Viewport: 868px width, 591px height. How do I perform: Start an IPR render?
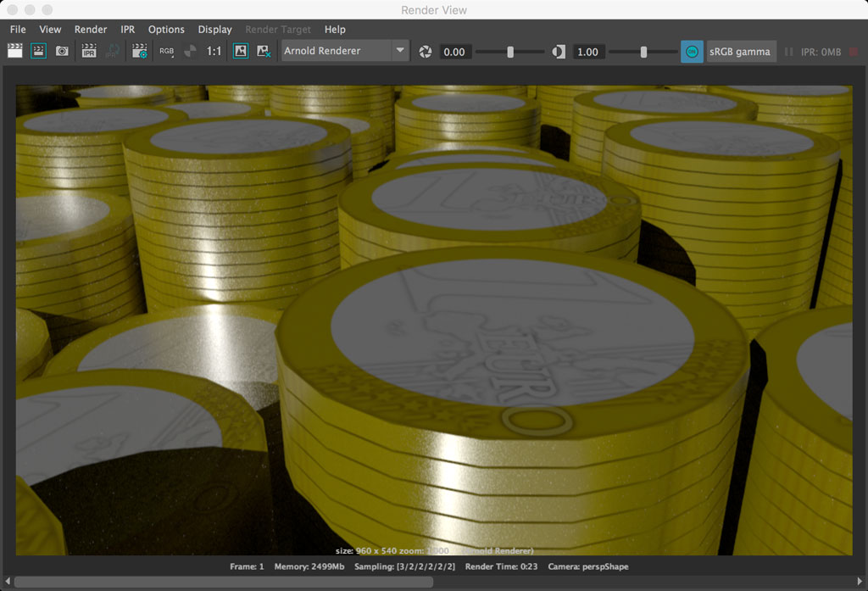pos(89,52)
